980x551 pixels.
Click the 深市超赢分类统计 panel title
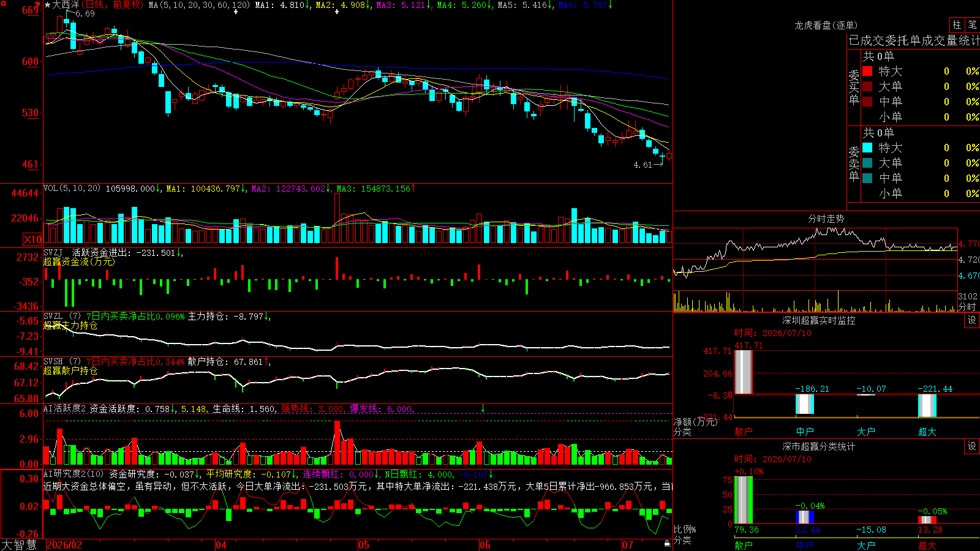coord(819,446)
